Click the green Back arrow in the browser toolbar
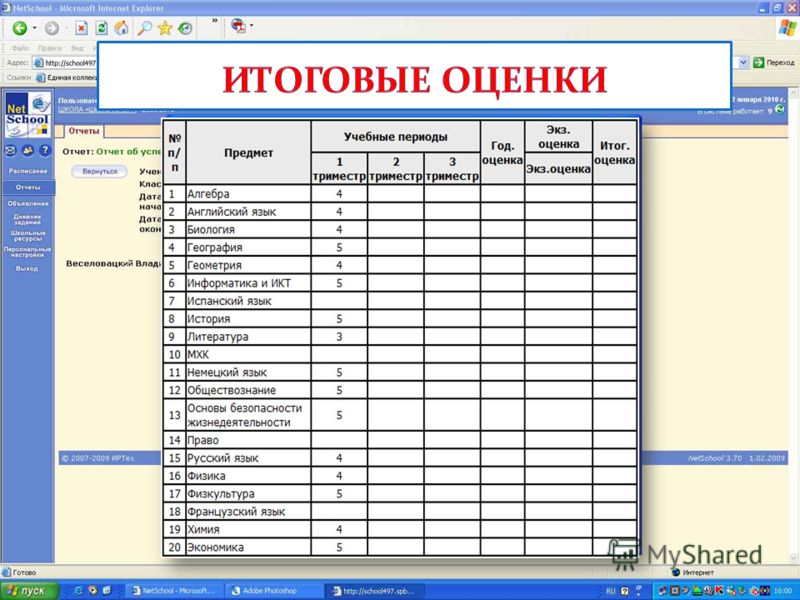This screenshot has height=600, width=800. (x=20, y=28)
